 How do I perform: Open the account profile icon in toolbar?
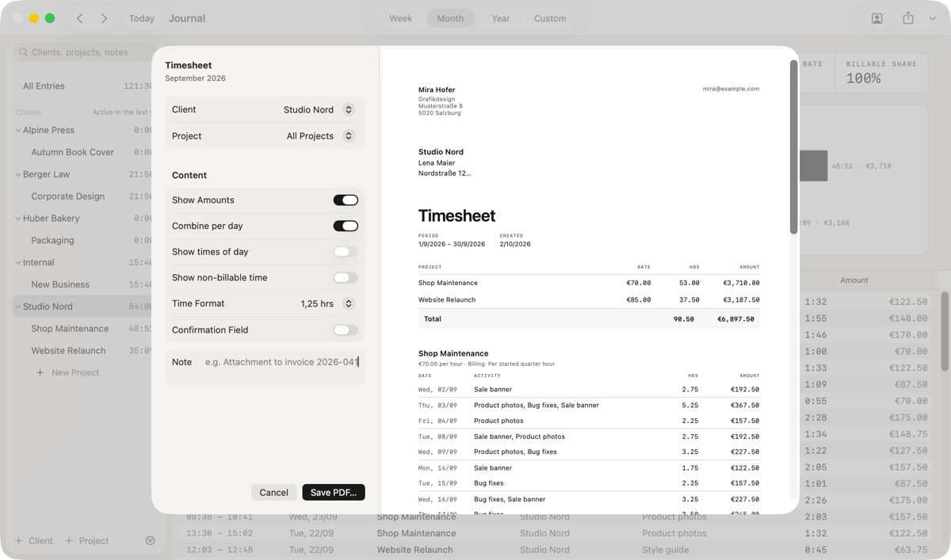877,18
